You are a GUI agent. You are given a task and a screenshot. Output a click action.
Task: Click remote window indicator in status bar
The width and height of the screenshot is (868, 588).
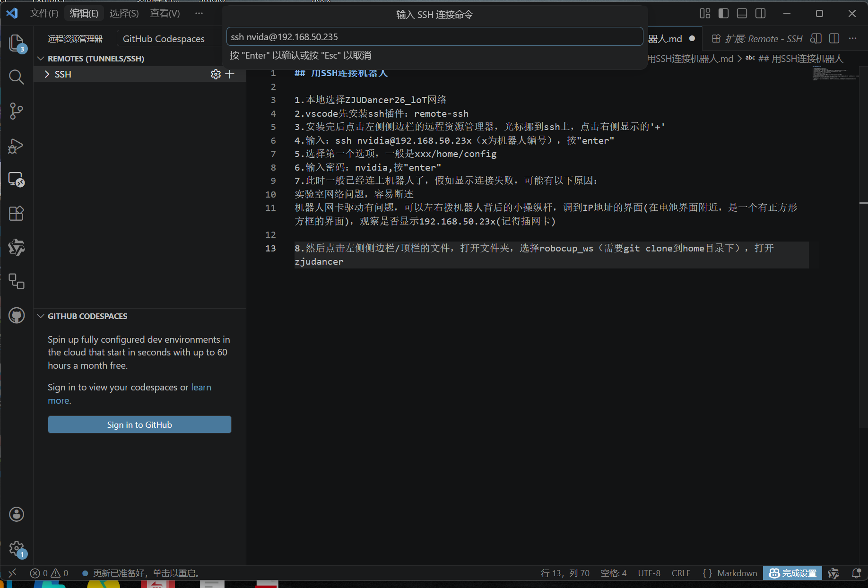[13, 573]
